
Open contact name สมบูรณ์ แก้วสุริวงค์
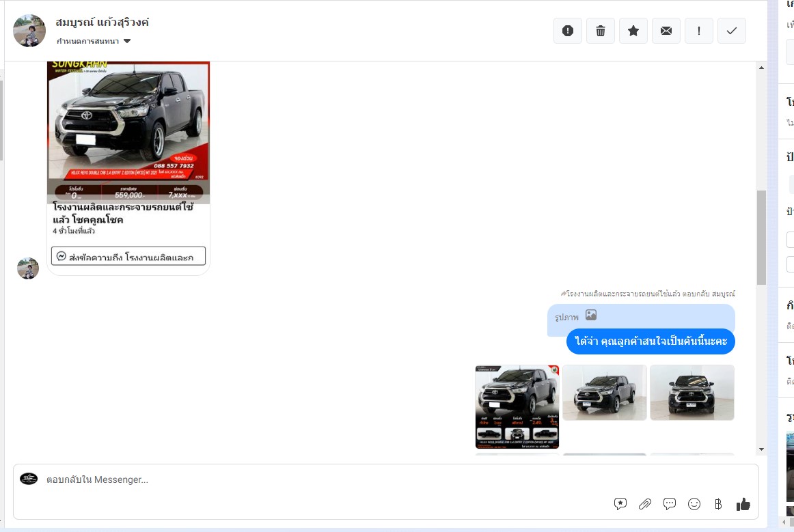(102, 23)
